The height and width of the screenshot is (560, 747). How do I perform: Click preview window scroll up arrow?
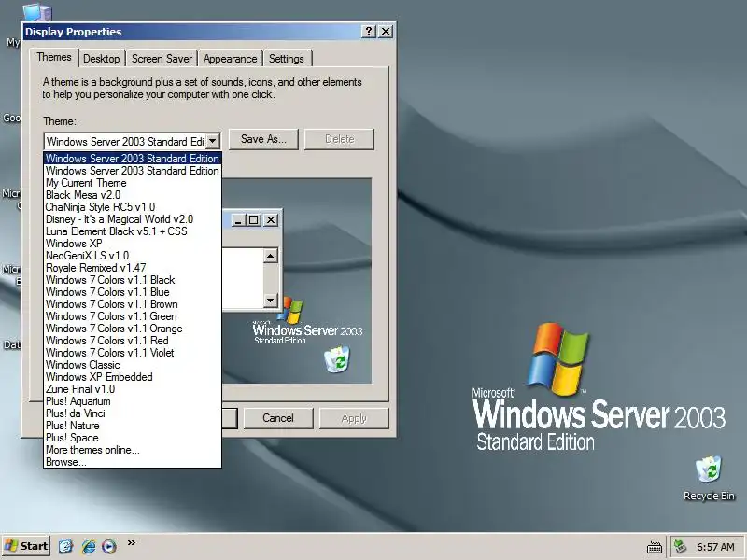[270, 256]
